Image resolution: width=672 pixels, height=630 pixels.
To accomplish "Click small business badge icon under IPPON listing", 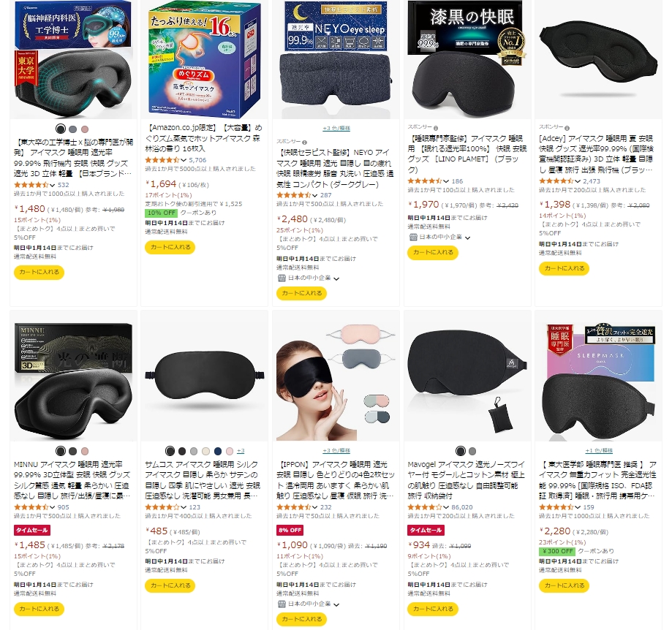I will coord(282,604).
